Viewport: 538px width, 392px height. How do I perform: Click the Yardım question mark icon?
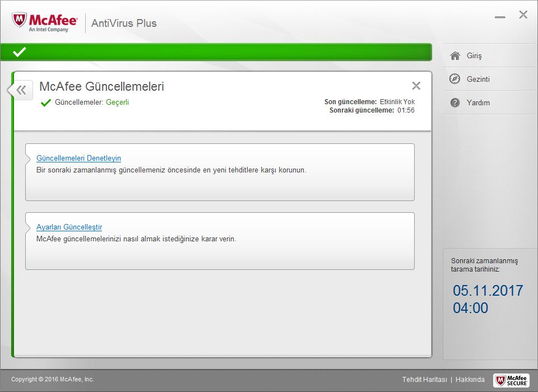coord(455,102)
